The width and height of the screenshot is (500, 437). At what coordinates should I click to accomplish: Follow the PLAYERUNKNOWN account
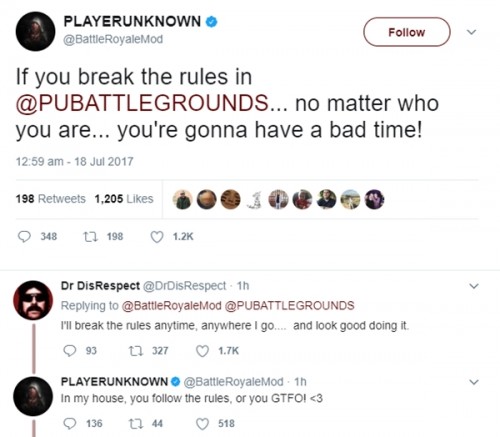click(x=407, y=32)
